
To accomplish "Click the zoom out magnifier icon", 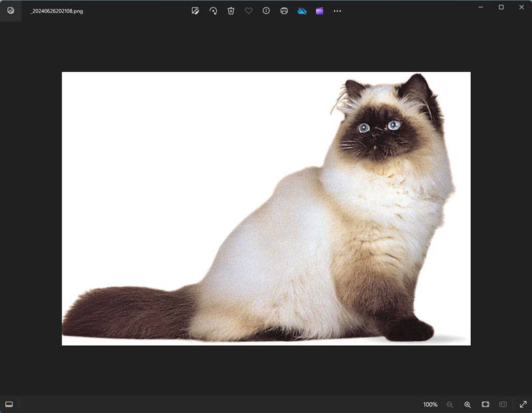I will (450, 404).
